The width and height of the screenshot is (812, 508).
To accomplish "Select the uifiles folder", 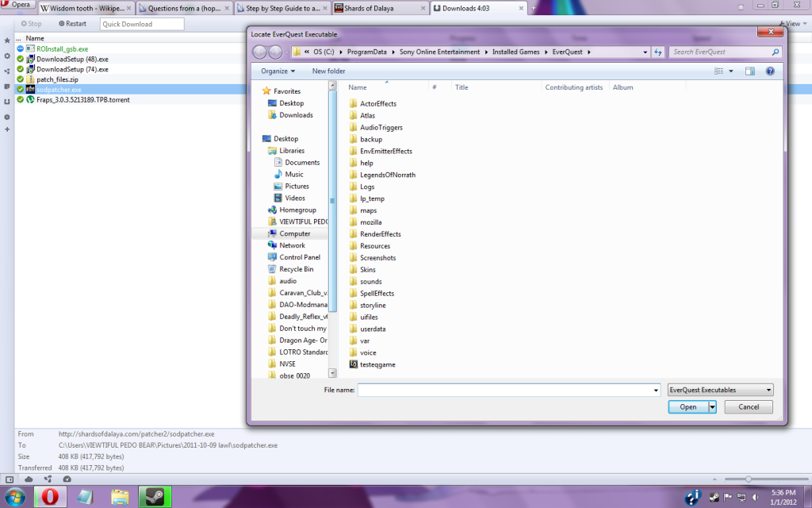I will [x=369, y=317].
